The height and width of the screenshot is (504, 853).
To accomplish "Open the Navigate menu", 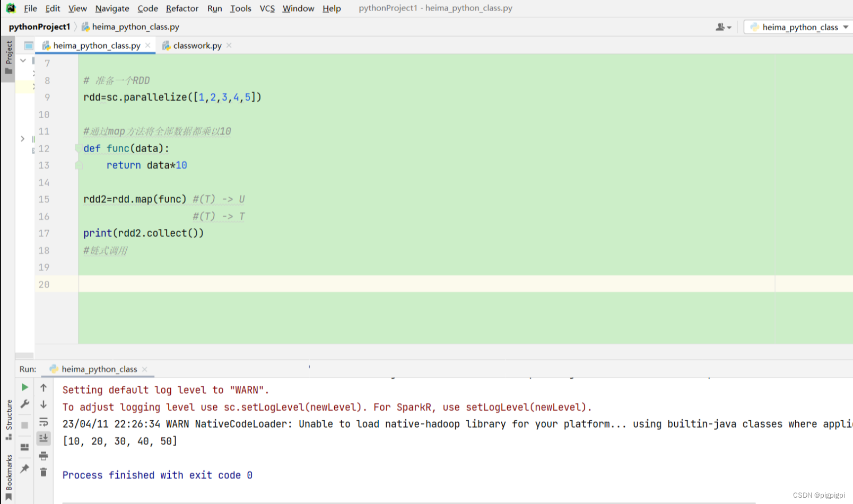I will point(112,8).
